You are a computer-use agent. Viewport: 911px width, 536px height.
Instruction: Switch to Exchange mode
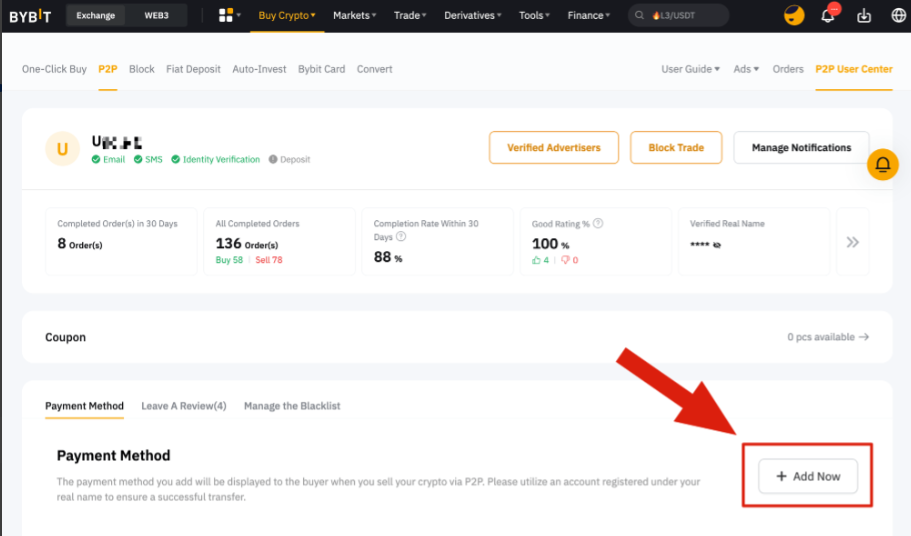95,16
